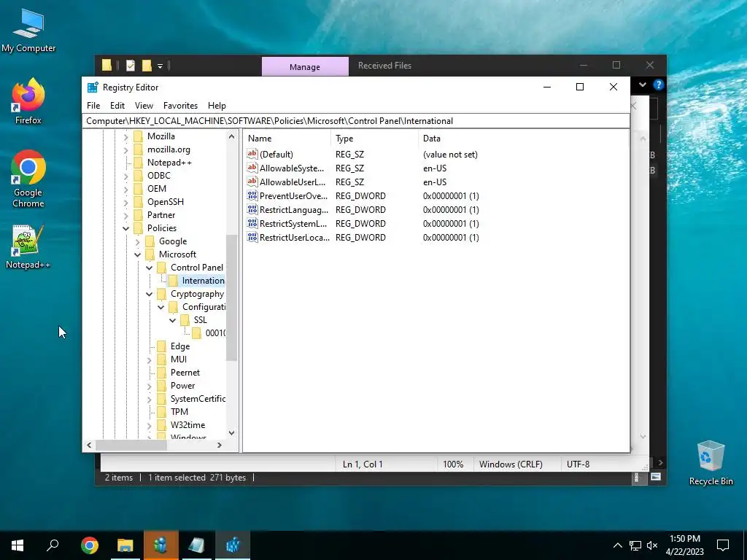This screenshot has width=747, height=560.
Task: Open the notification center icon
Action: [x=723, y=545]
